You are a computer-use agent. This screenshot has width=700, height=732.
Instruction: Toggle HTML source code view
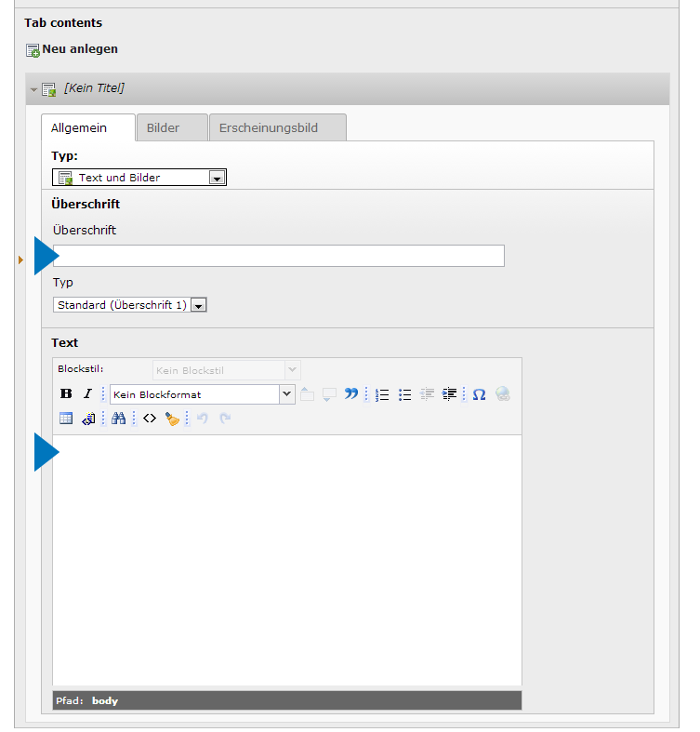(149, 419)
